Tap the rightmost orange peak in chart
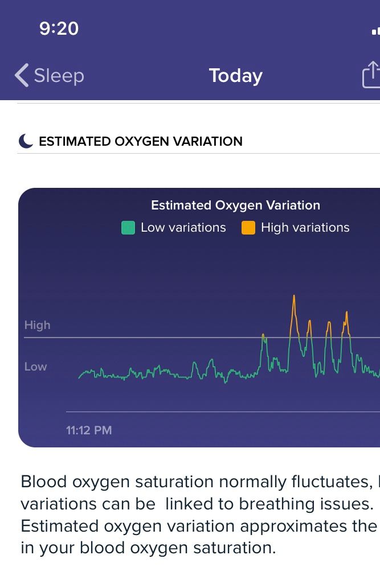The width and height of the screenshot is (380, 588). (x=346, y=314)
